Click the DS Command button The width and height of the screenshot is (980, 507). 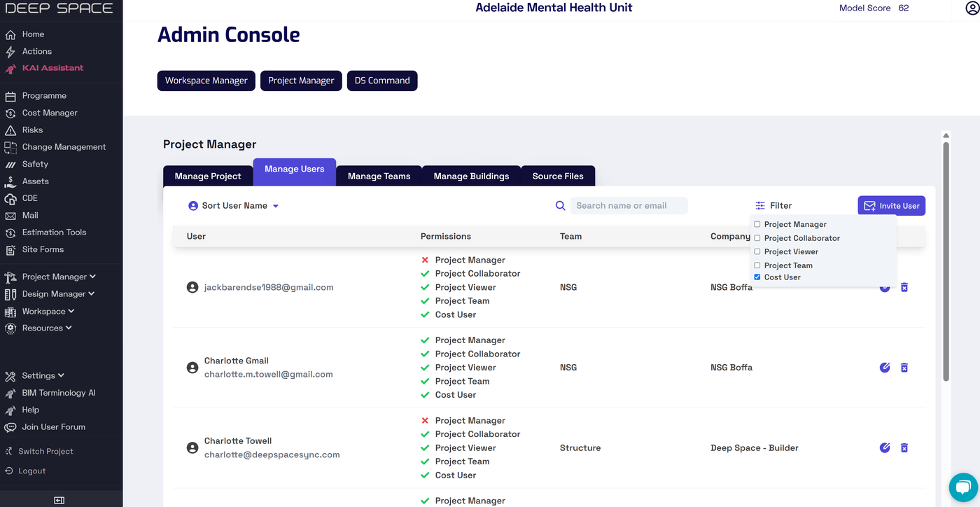pos(382,81)
